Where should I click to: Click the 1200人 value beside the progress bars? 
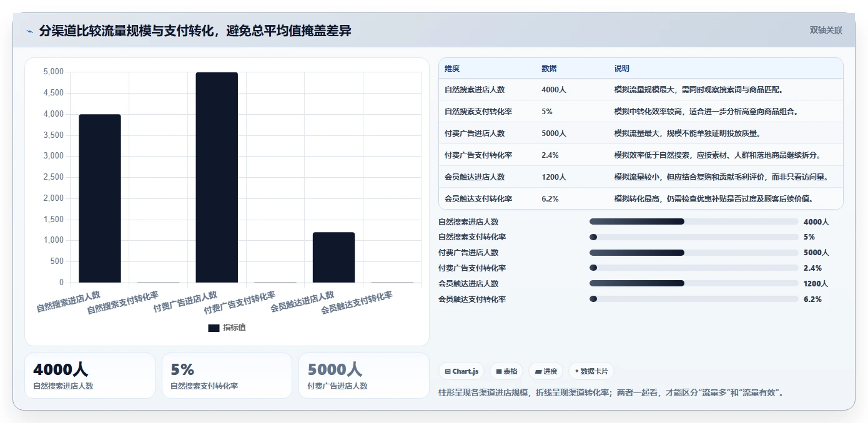point(816,284)
